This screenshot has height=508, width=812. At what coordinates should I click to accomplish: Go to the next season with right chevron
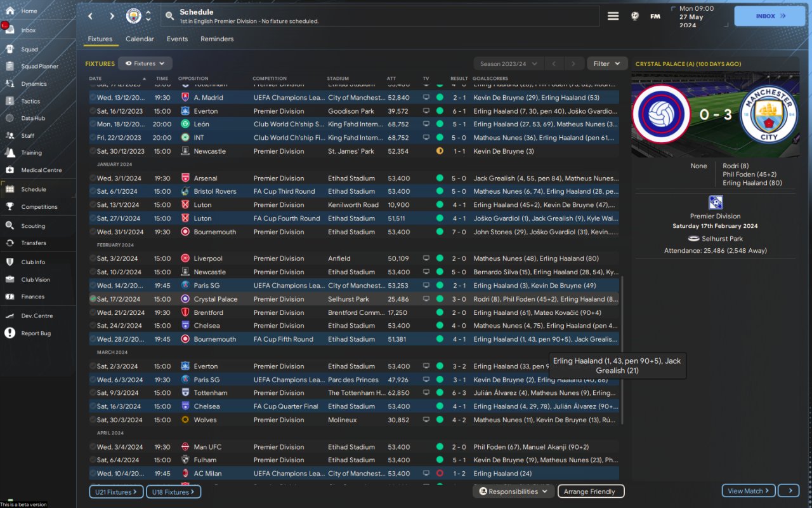573,63
